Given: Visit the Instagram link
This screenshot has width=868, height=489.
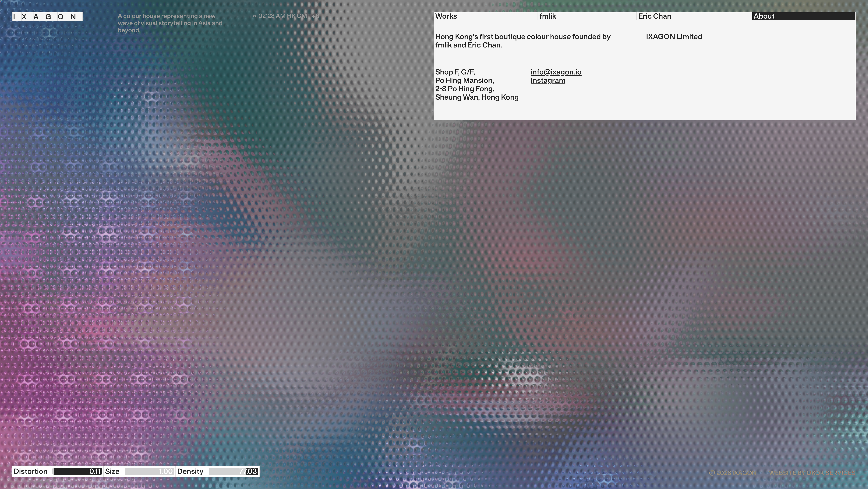Looking at the screenshot, I should tap(548, 81).
